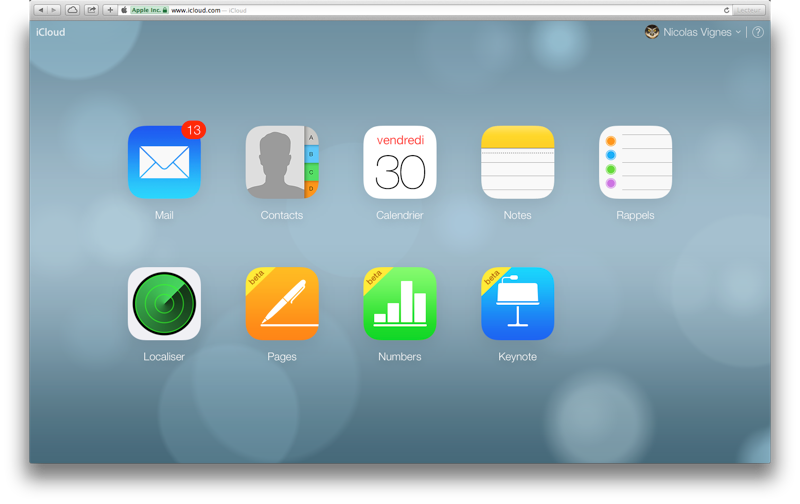800x504 pixels.
Task: Open the Calendrier app icon
Action: click(x=400, y=162)
